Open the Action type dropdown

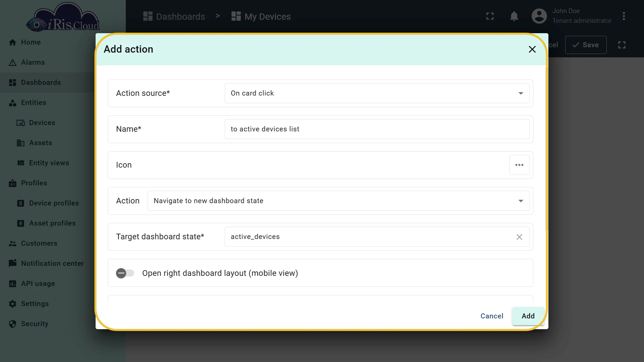click(338, 201)
